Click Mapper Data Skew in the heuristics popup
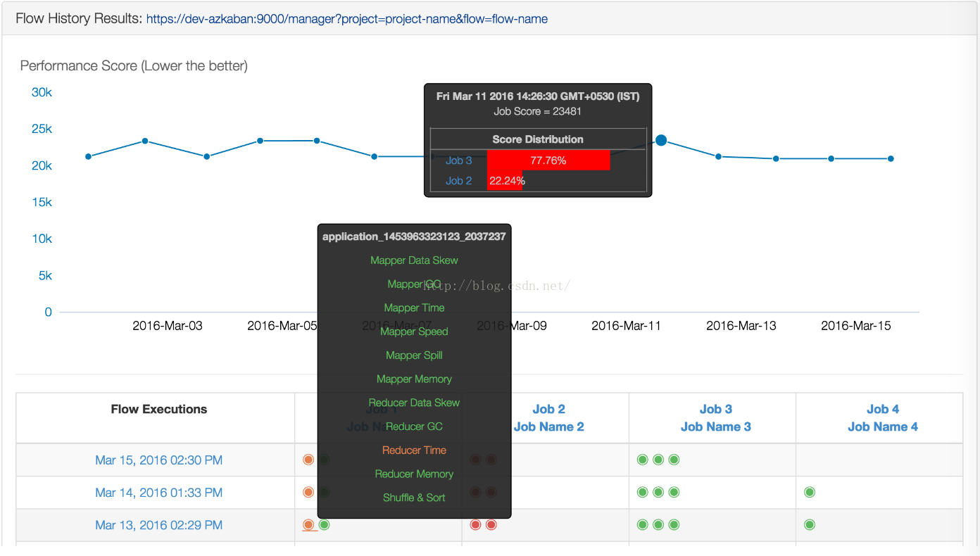This screenshot has height=556, width=980. coord(414,260)
